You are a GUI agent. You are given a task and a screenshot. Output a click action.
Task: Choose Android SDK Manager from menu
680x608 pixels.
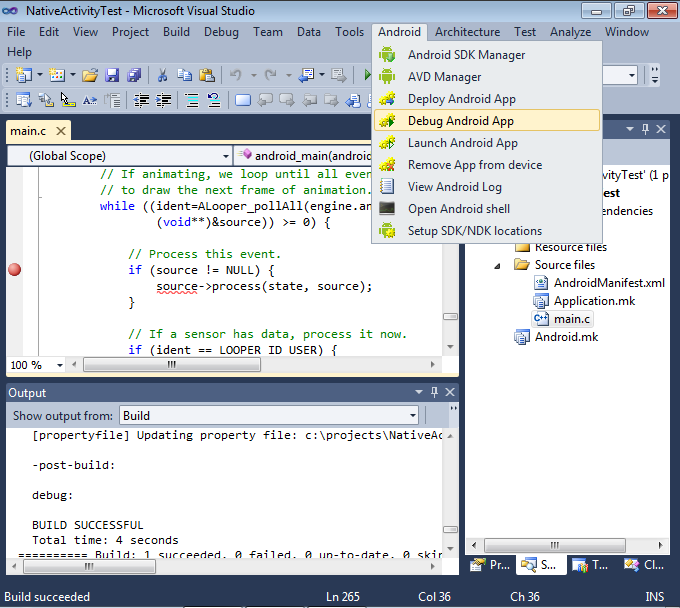(x=487, y=55)
